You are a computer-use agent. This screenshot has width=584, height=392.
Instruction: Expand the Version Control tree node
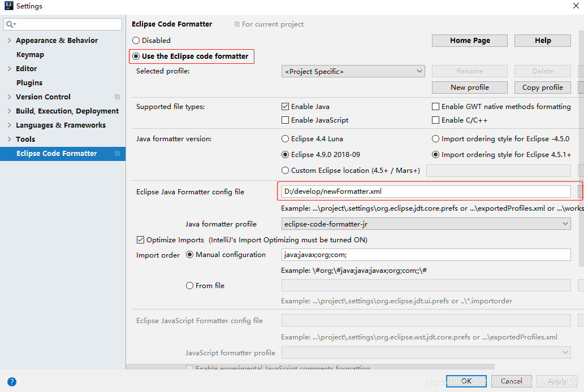click(x=9, y=97)
